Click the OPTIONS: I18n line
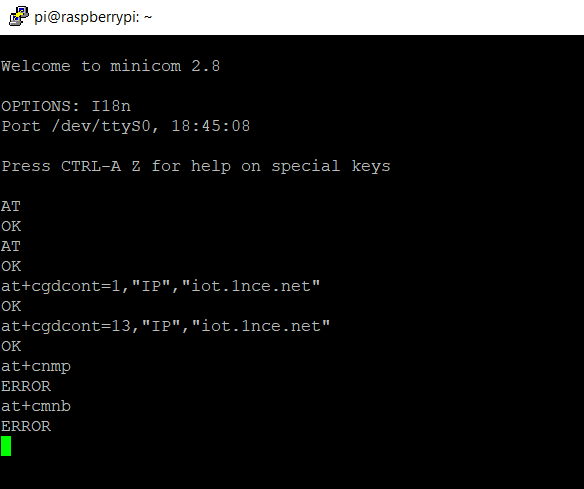This screenshot has width=584, height=489. click(66, 106)
